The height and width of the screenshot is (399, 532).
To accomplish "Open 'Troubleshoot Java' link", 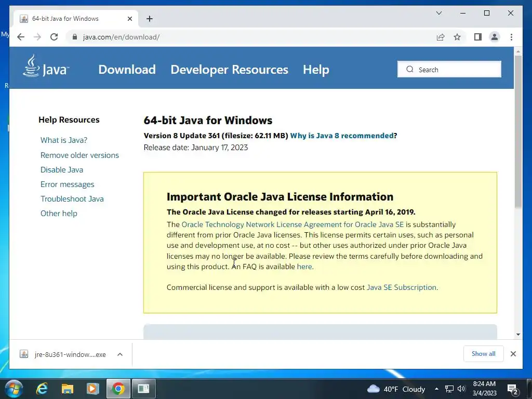I will point(72,199).
